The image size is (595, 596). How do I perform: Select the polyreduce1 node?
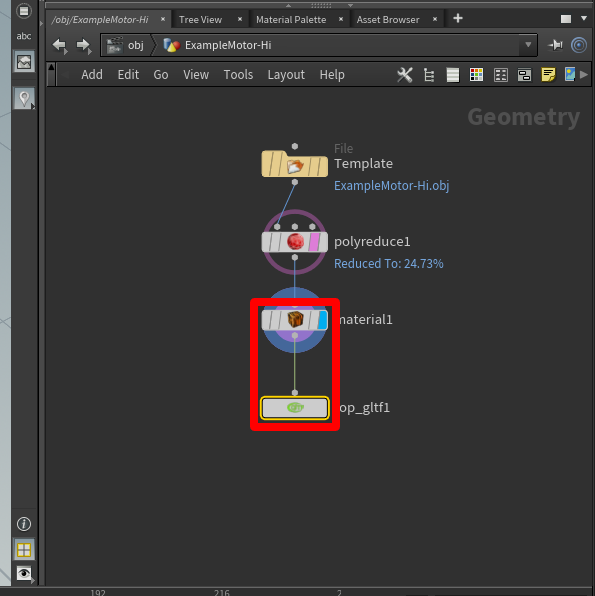point(295,242)
